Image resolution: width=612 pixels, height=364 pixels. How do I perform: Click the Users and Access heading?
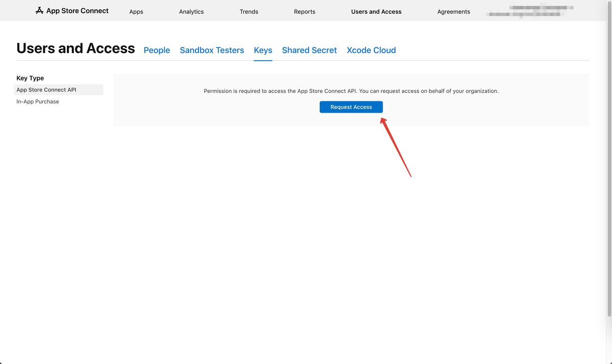tap(76, 48)
